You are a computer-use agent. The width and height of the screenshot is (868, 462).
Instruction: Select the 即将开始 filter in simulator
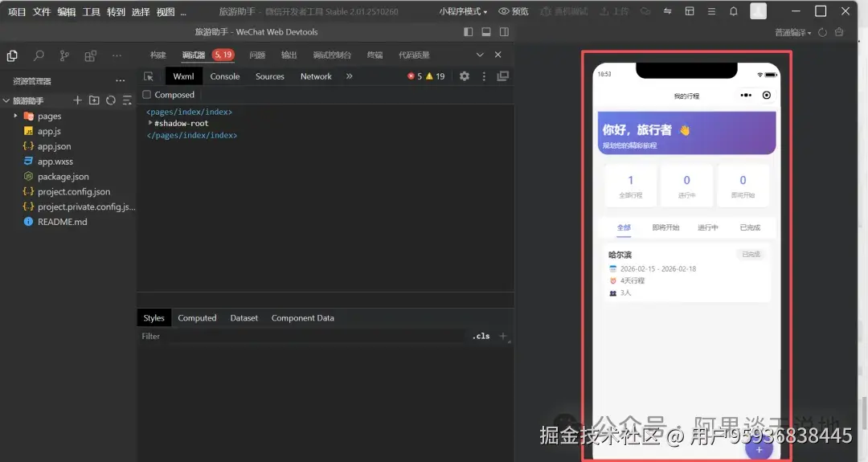point(665,227)
